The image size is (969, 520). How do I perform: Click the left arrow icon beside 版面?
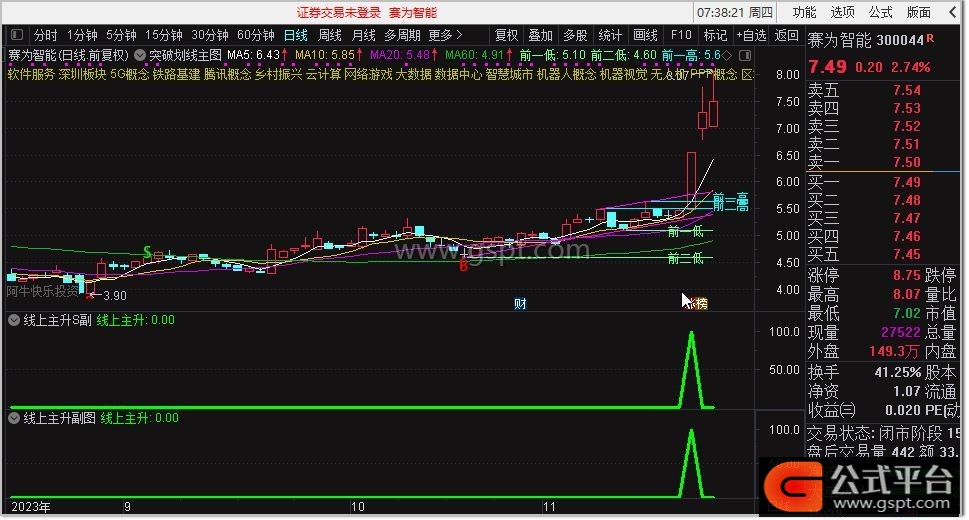coord(952,12)
